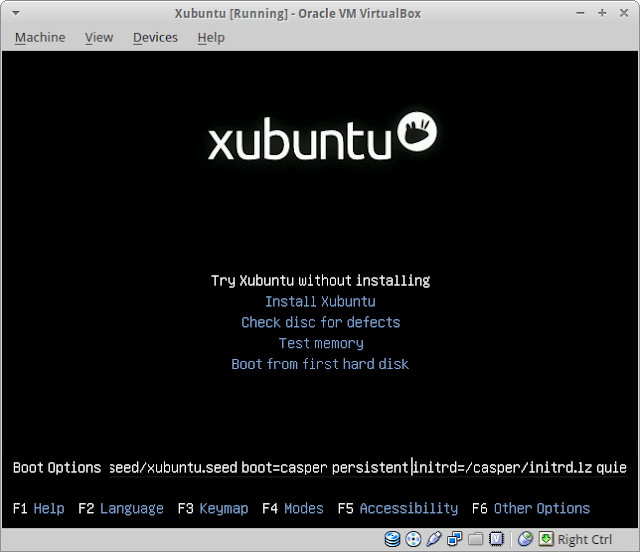Close the VirtualBox window
The height and width of the screenshot is (552, 640).
click(624, 13)
